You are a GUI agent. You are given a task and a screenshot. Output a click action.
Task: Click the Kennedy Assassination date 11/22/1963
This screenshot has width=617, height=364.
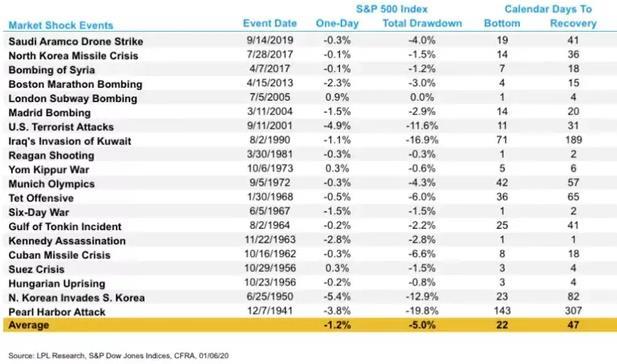tap(270, 240)
